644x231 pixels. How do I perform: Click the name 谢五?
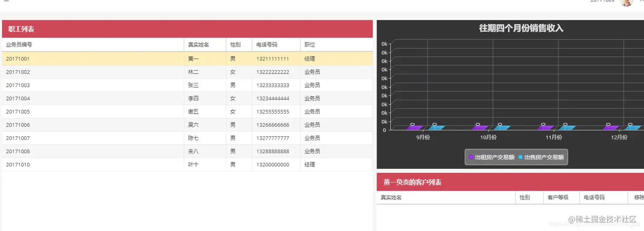coord(193,111)
